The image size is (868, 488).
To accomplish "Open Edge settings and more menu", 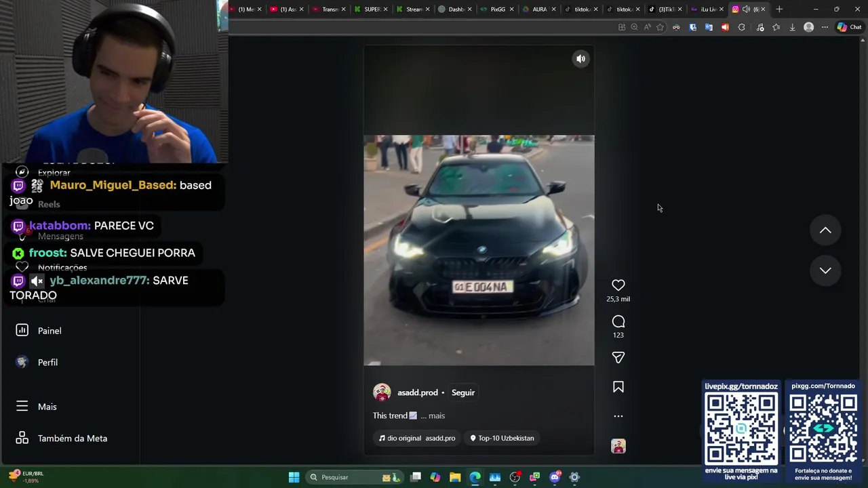I will pyautogui.click(x=825, y=27).
